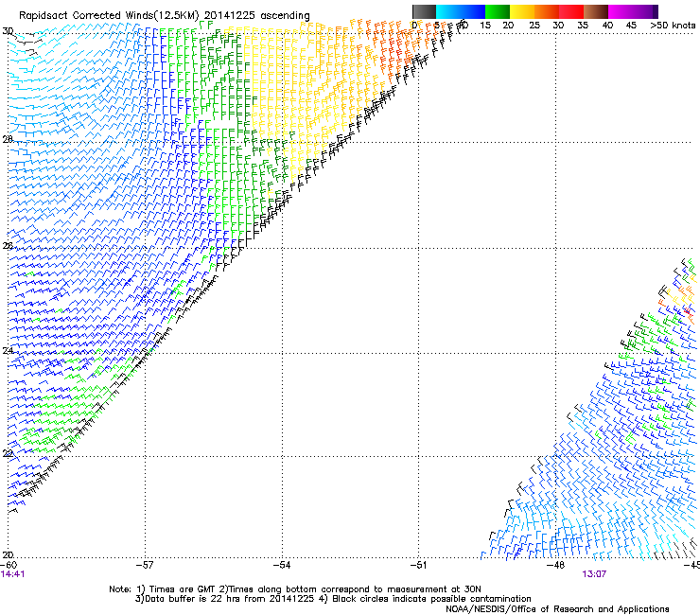
Task: Click the latitude label '22' on left axis
Action: pos(8,454)
